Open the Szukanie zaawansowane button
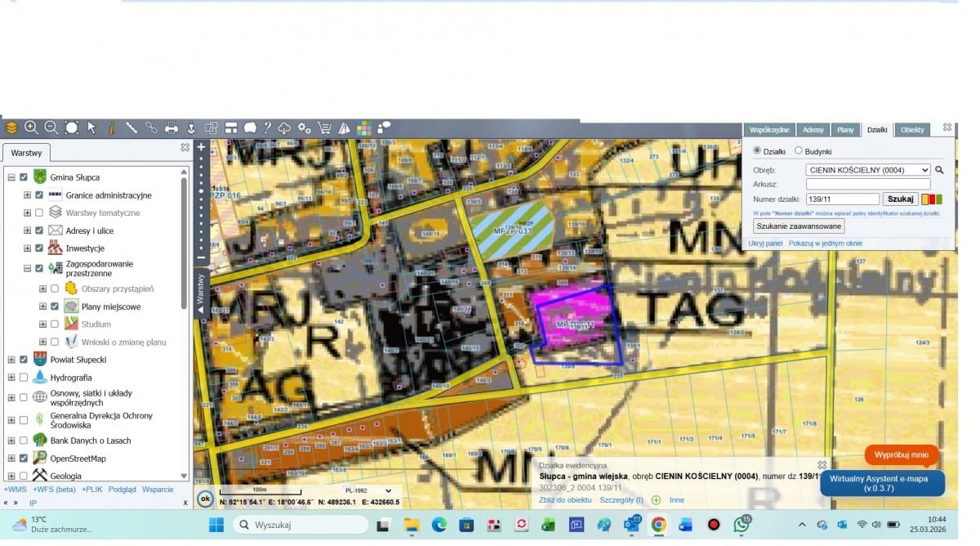980x546 pixels. click(x=799, y=226)
